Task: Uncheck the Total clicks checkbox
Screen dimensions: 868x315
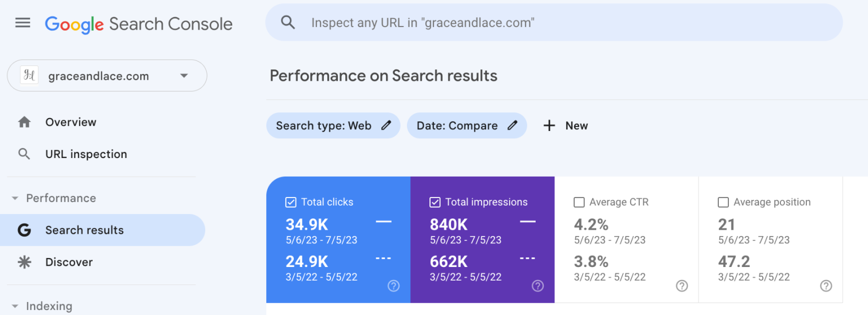Action: (x=291, y=202)
